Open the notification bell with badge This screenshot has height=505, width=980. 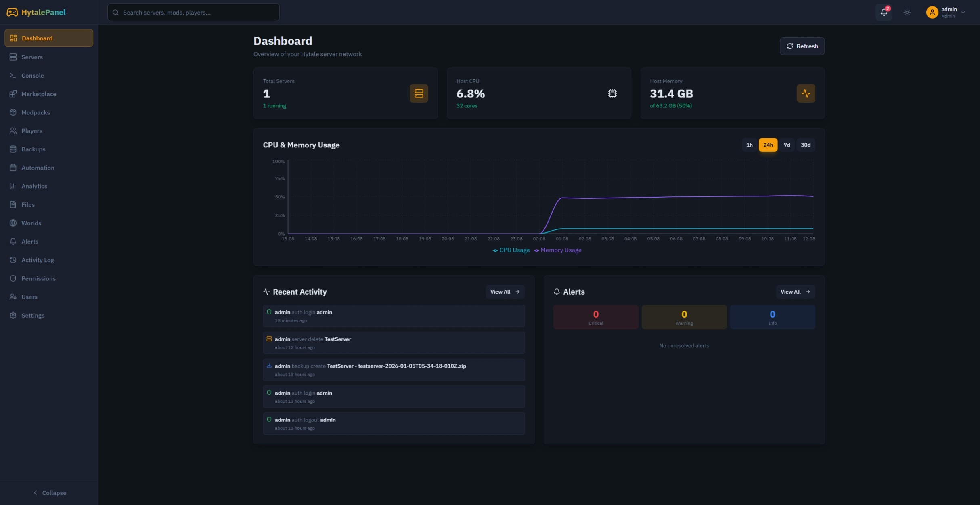tap(884, 12)
